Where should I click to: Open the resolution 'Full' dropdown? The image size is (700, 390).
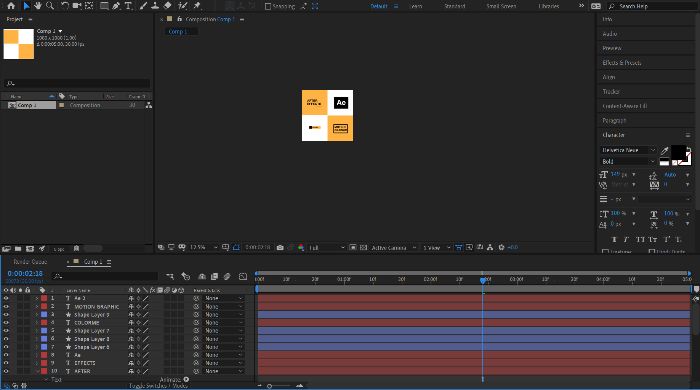(x=327, y=247)
